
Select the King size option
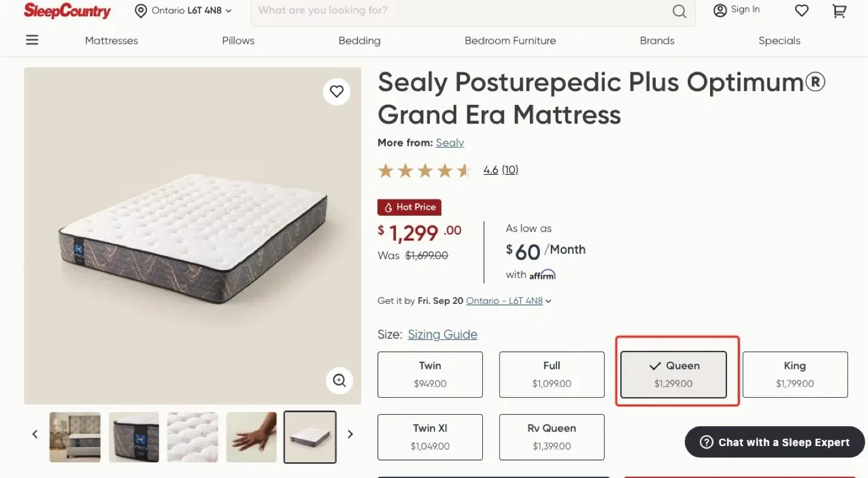[794, 374]
